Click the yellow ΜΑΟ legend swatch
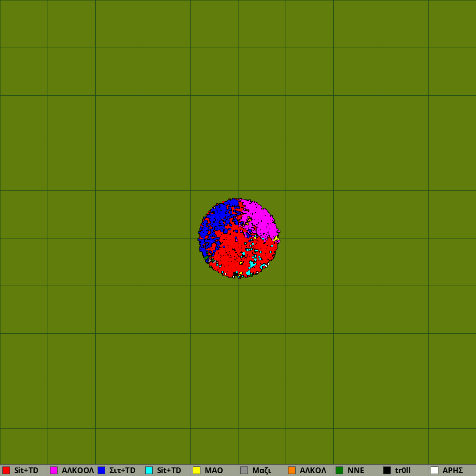The image size is (476, 476). [197, 470]
